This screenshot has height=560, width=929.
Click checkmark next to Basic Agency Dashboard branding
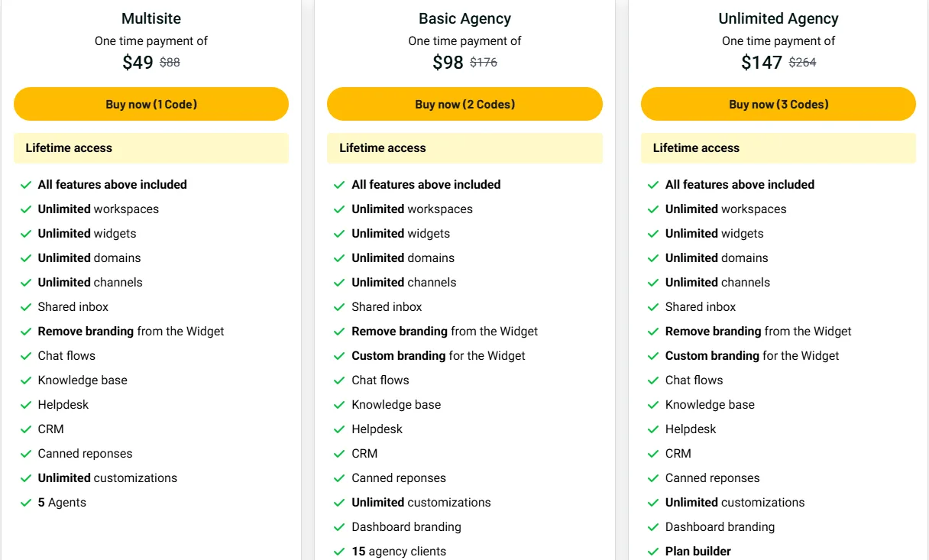pos(339,527)
